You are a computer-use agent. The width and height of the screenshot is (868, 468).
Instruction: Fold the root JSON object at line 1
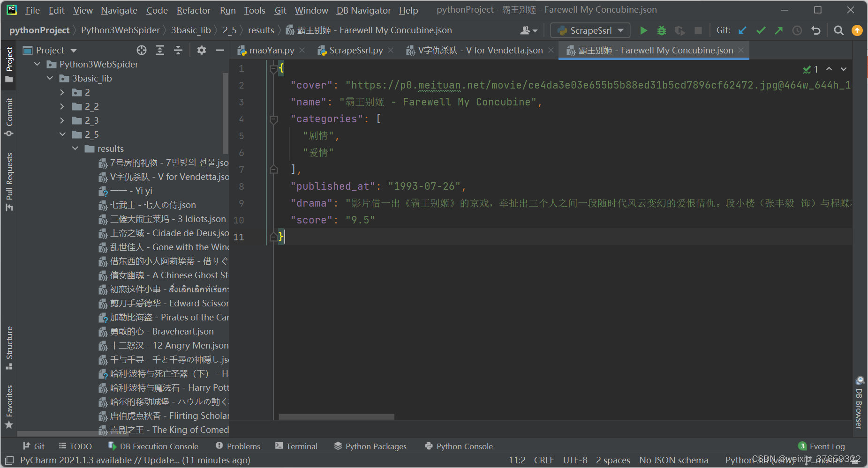274,68
